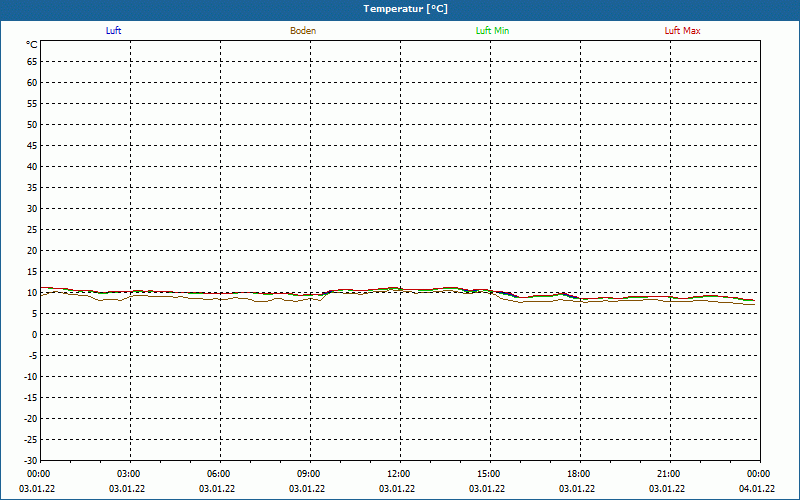800x500 pixels.
Task: Click the -30 value on the y-axis
Action: (31, 461)
